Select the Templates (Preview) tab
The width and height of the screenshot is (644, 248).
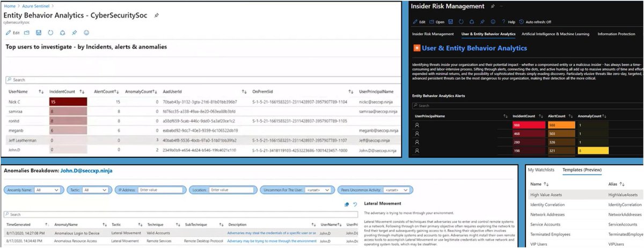click(582, 170)
